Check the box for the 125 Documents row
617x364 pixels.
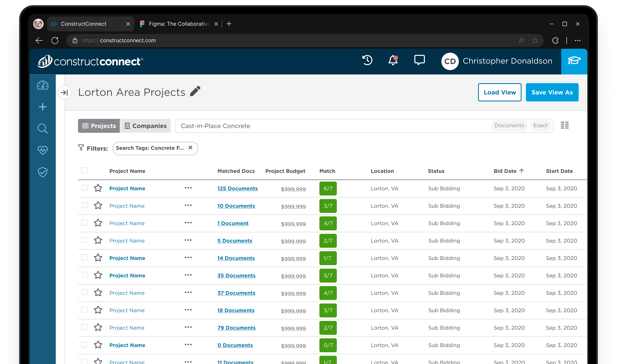(84, 188)
